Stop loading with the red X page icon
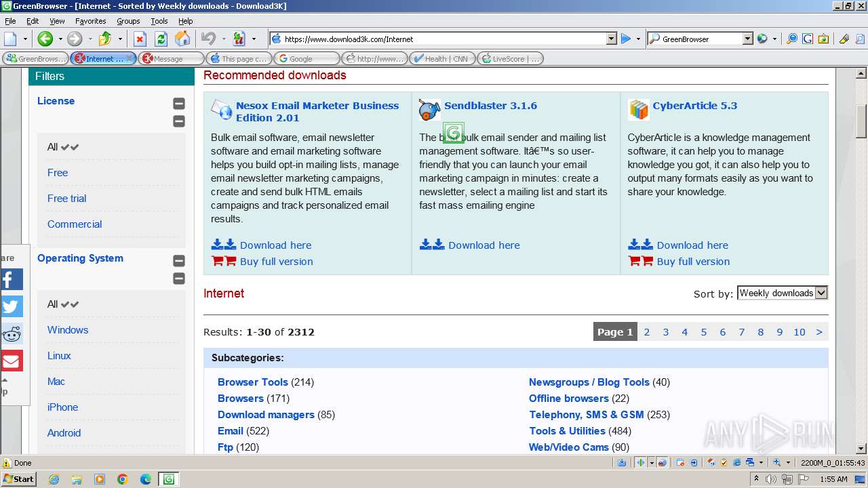 [140, 39]
